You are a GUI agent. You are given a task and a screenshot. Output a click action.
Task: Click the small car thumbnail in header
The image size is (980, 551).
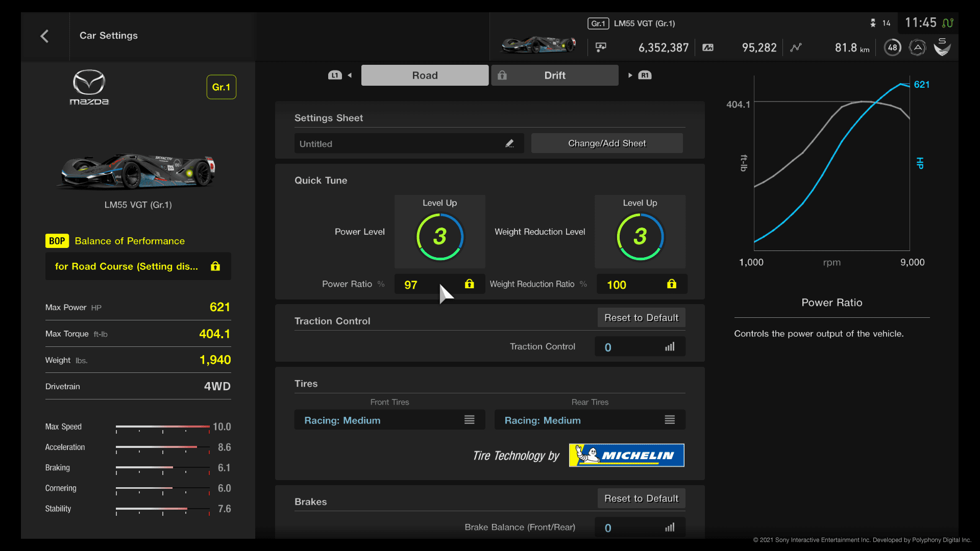coord(538,45)
